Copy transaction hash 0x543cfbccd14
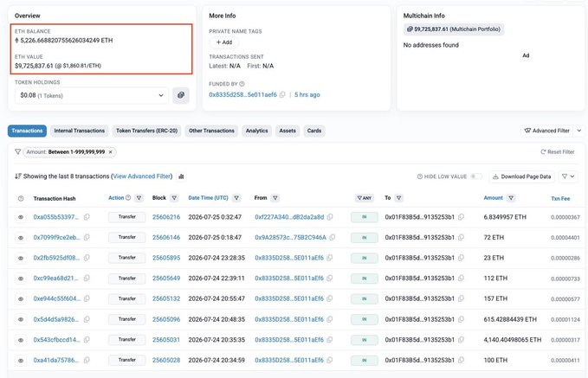The image size is (588, 378). (x=87, y=339)
